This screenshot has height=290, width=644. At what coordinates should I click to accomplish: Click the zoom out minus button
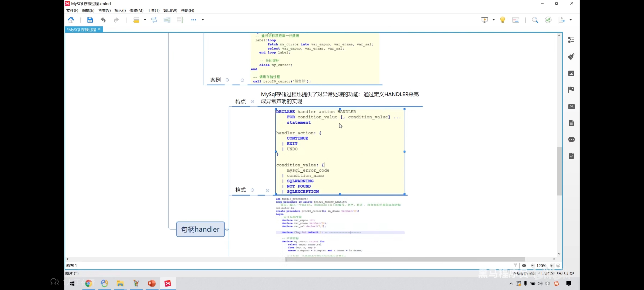point(532,265)
